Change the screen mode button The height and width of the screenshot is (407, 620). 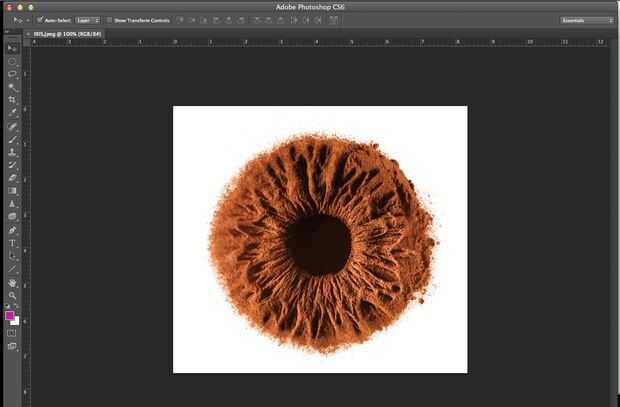point(12,346)
